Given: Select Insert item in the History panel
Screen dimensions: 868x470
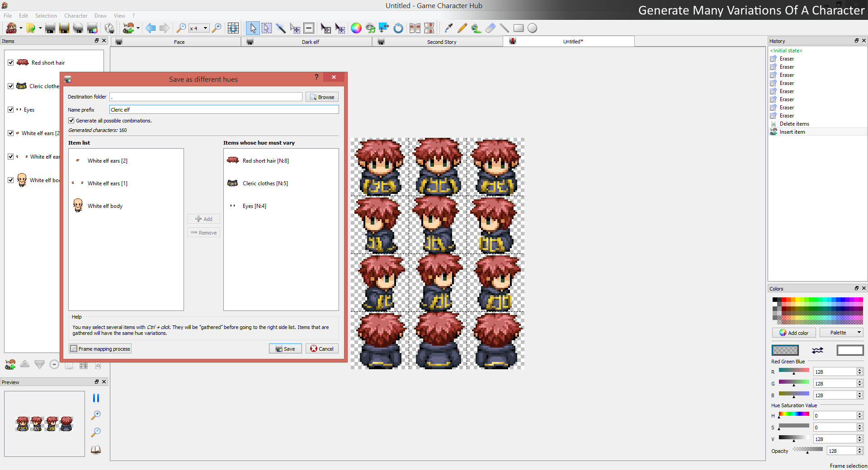Looking at the screenshot, I should point(792,132).
